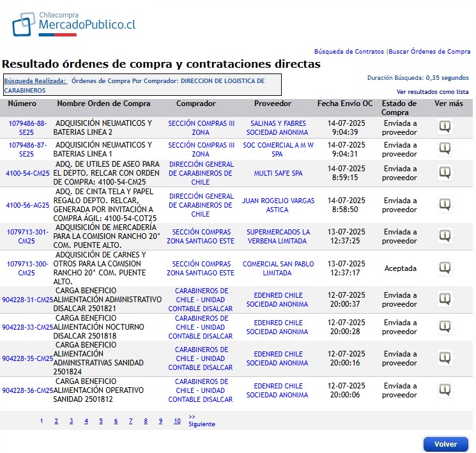This screenshot has height=453, width=476.
Task: Click the Volver button
Action: point(445,444)
